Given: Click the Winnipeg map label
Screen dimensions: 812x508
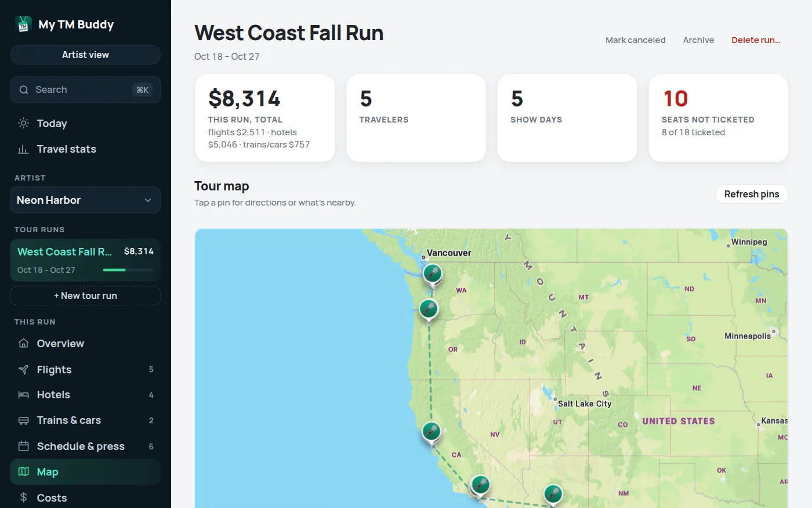Looking at the screenshot, I should coord(749,242).
